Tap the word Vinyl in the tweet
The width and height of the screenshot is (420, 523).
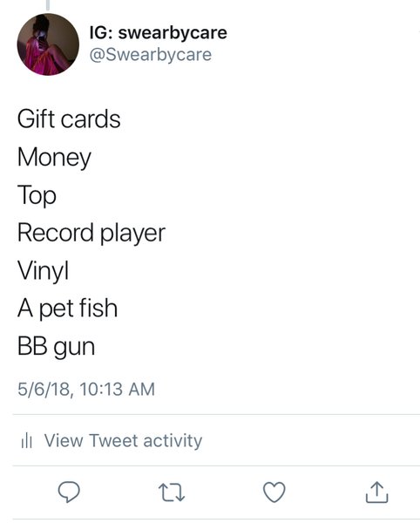[43, 271]
